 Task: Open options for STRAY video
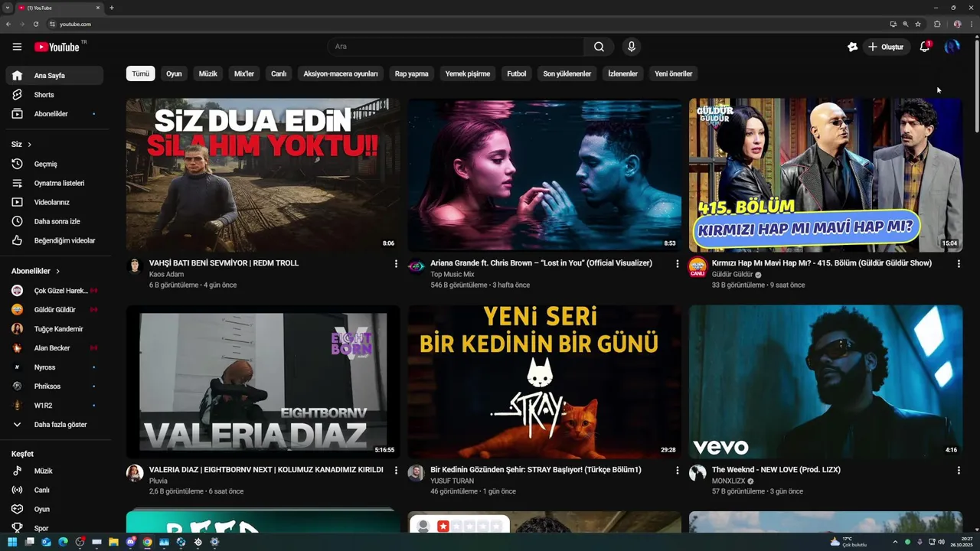coord(677,470)
